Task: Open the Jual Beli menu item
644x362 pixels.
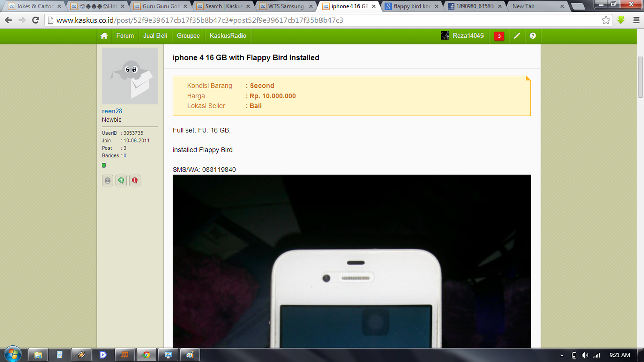Action: (x=155, y=36)
